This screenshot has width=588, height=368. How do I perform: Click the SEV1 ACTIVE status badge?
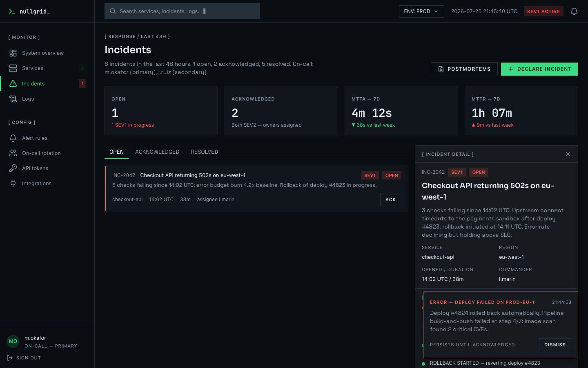[543, 11]
